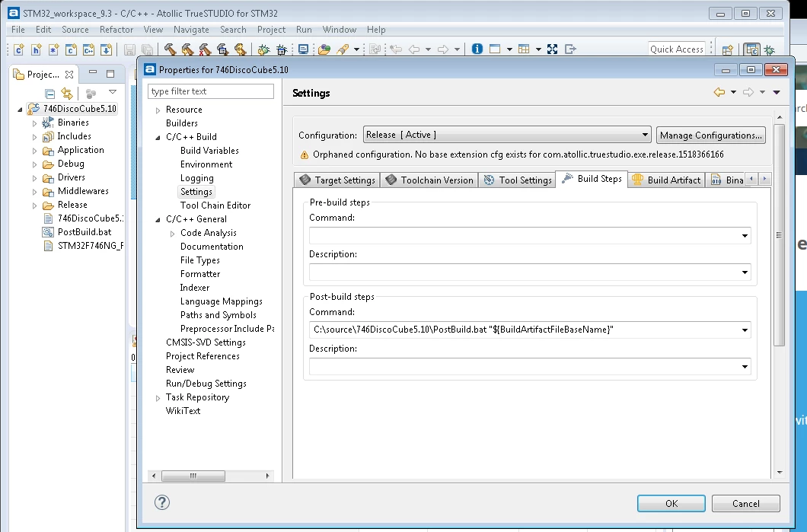This screenshot has height=532, width=807.
Task: Expand the Binaries node in Project Explorer
Action: click(34, 123)
